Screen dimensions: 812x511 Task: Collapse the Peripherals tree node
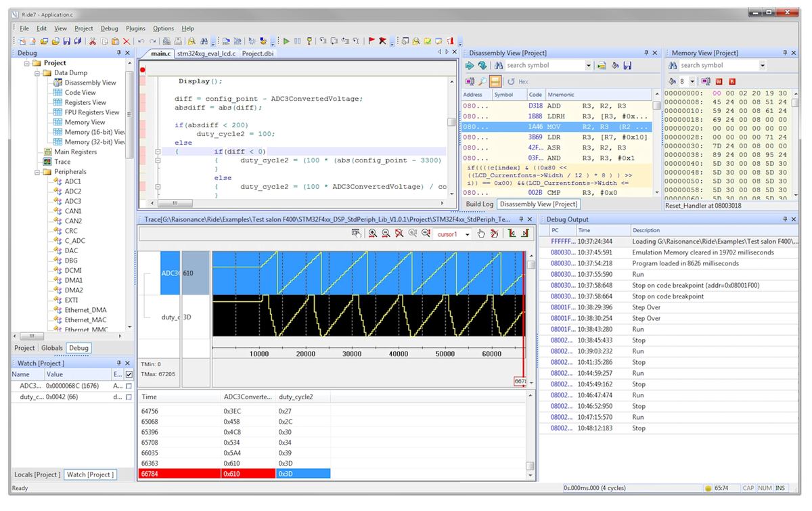click(x=37, y=172)
